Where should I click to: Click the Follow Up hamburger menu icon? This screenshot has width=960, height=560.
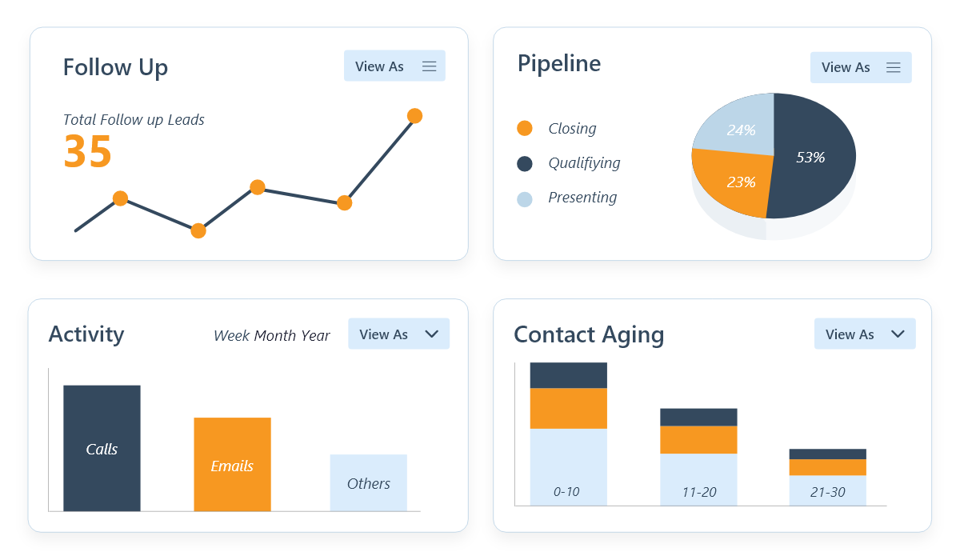[429, 66]
